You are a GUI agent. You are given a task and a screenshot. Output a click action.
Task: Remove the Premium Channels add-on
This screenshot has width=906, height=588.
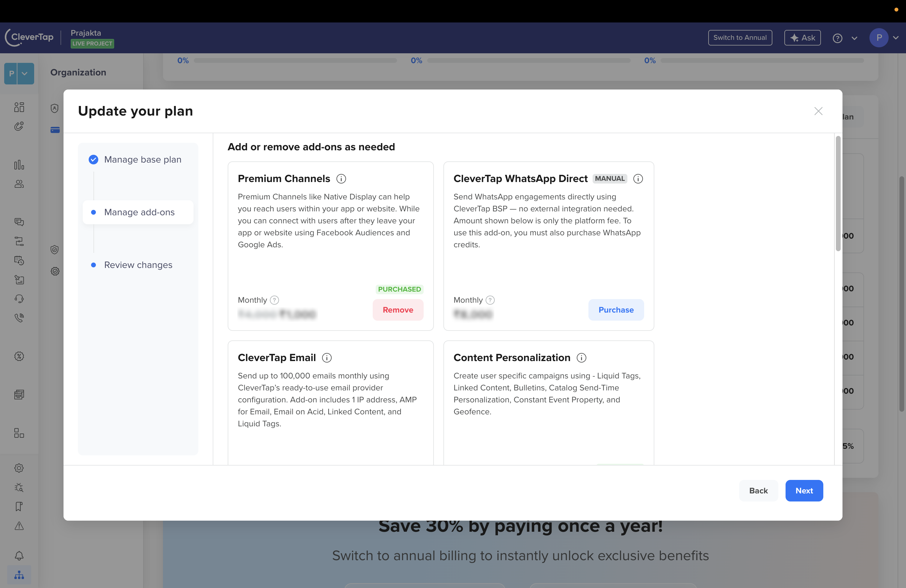(398, 310)
